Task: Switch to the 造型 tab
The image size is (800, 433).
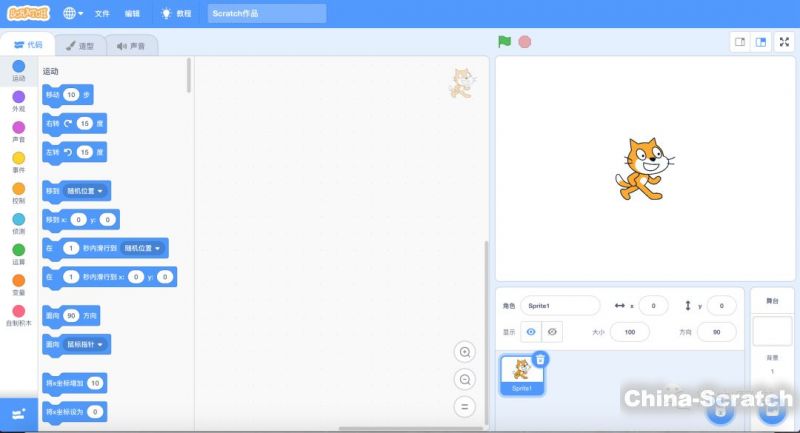Action: [80, 45]
